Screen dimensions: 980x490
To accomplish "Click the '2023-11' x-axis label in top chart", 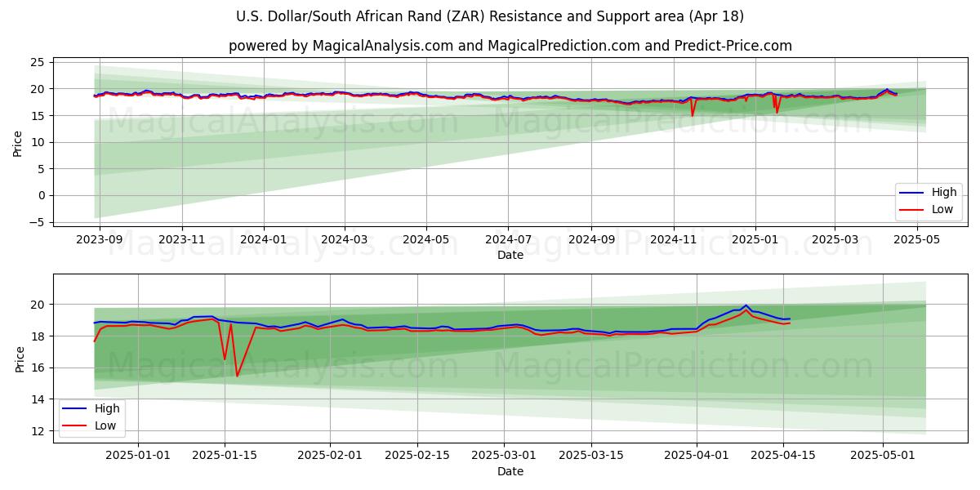I will click(x=181, y=240).
